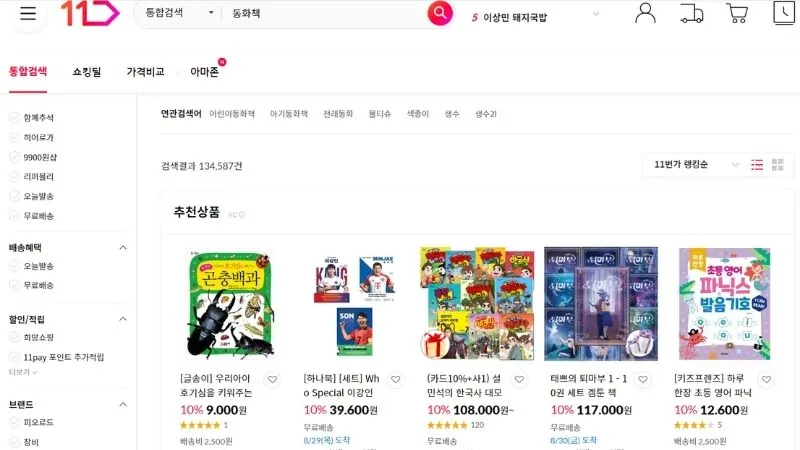This screenshot has width=800, height=450.
Task: Open the shopping cart icon
Action: coord(737,13)
